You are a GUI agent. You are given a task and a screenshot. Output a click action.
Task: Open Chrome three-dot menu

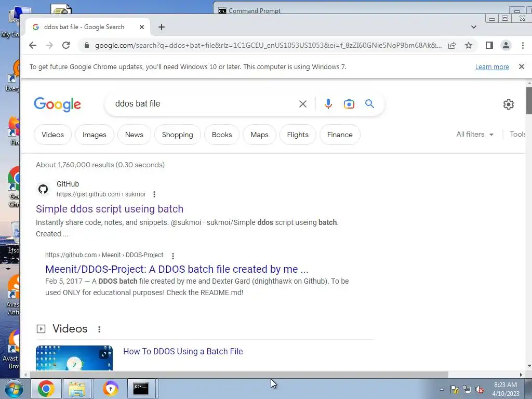pos(523,45)
